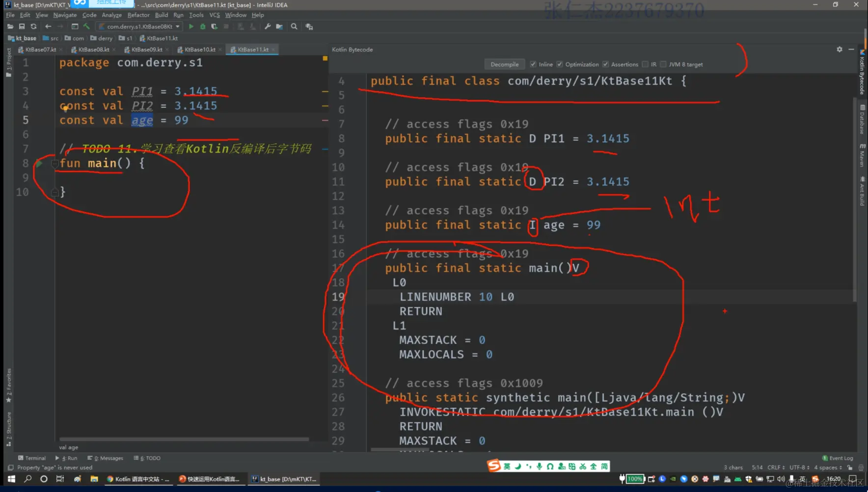Image resolution: width=868 pixels, height=492 pixels.
Task: Search everywhere with the magnifier icon
Action: click(294, 26)
